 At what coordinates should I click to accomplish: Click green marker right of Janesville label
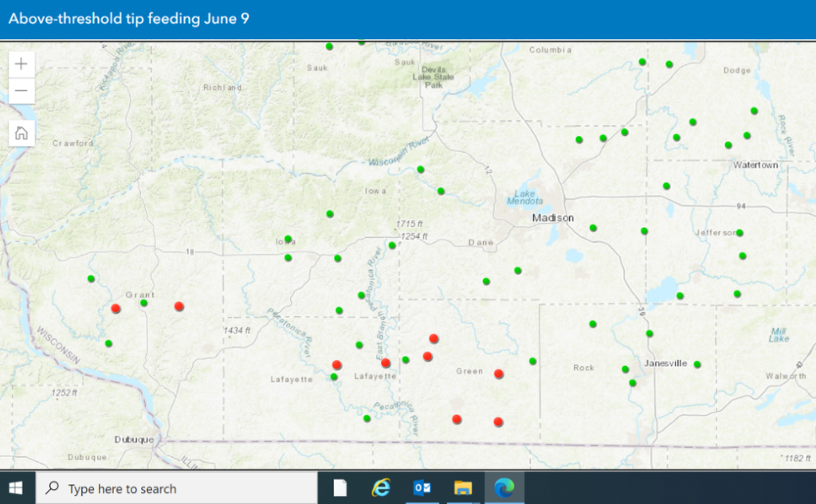click(697, 365)
